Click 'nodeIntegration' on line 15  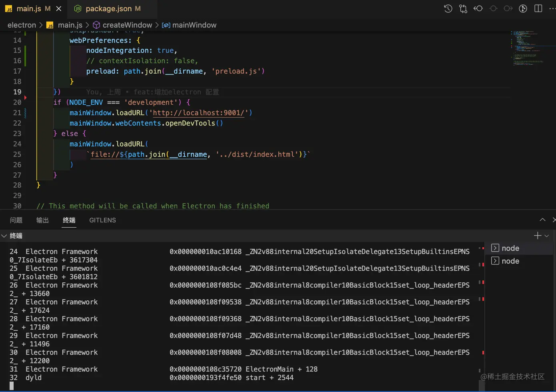pyautogui.click(x=118, y=50)
